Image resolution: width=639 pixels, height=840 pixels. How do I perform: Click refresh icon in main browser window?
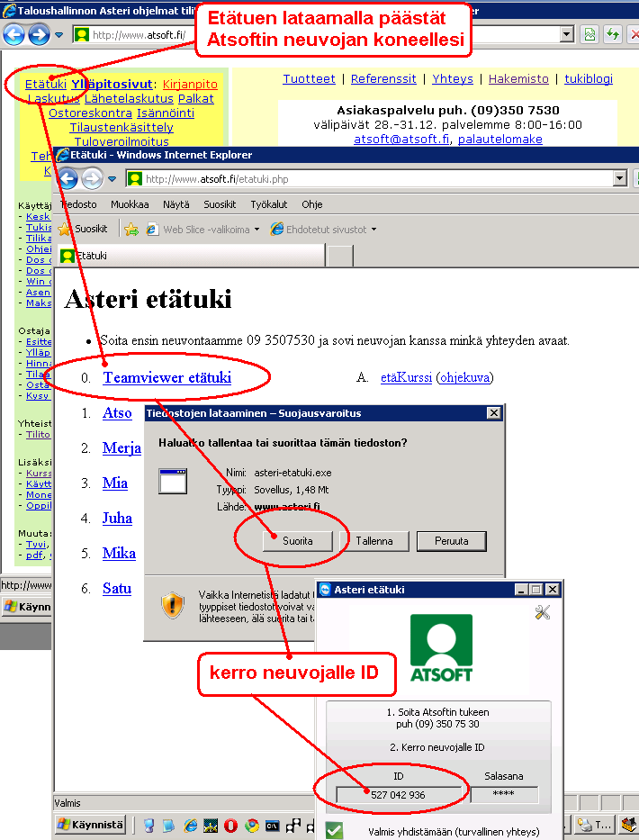(612, 35)
